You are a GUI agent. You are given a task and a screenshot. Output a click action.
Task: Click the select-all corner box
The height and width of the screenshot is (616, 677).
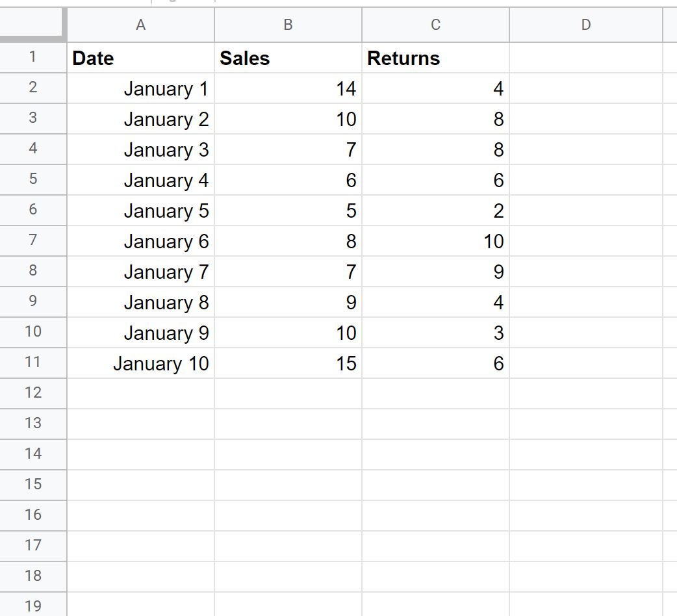pos(32,25)
